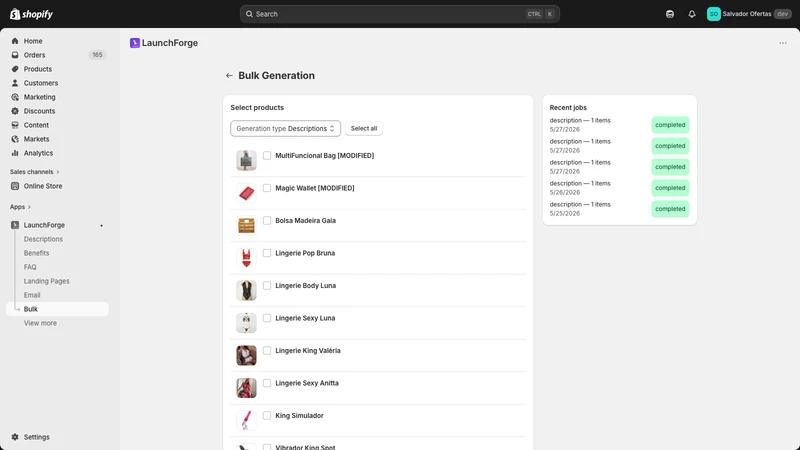Click the Orders 165 count badge

[x=97, y=55]
